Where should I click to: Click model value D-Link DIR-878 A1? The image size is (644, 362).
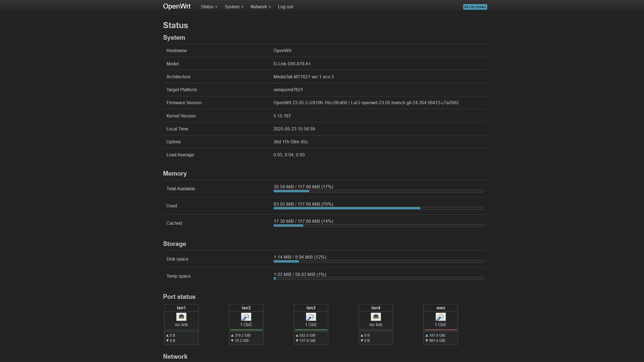(292, 64)
